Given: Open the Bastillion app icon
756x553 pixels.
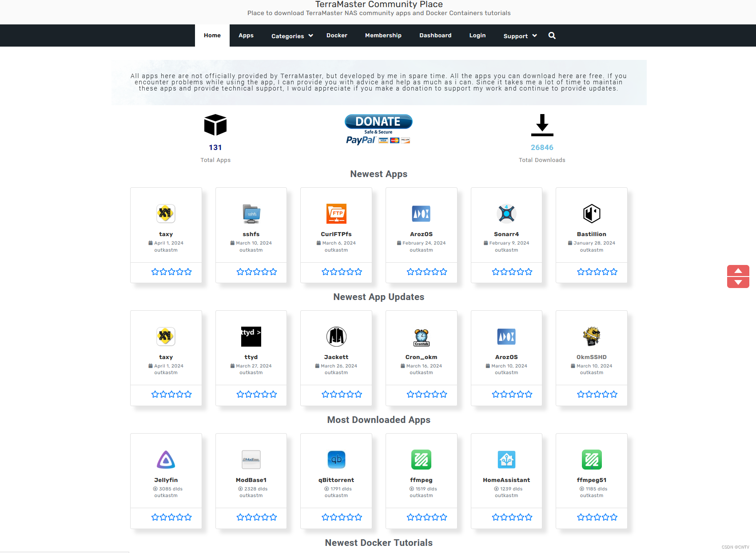Looking at the screenshot, I should (592, 213).
